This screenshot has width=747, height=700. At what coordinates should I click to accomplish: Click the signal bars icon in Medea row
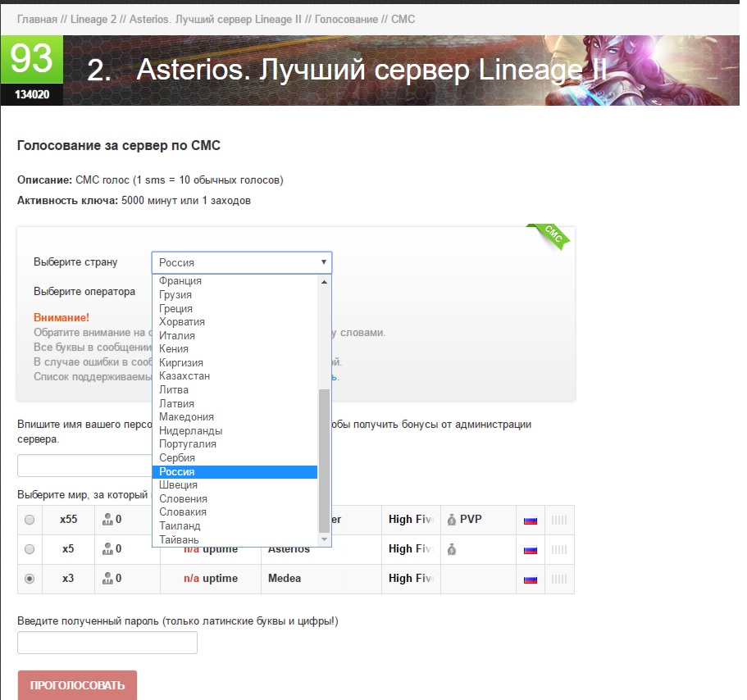tap(559, 579)
